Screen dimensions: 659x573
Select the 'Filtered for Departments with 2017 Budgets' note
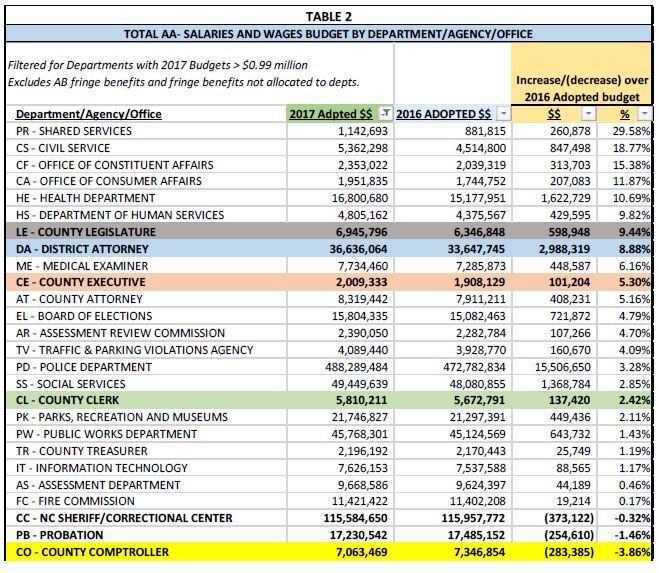[x=158, y=65]
